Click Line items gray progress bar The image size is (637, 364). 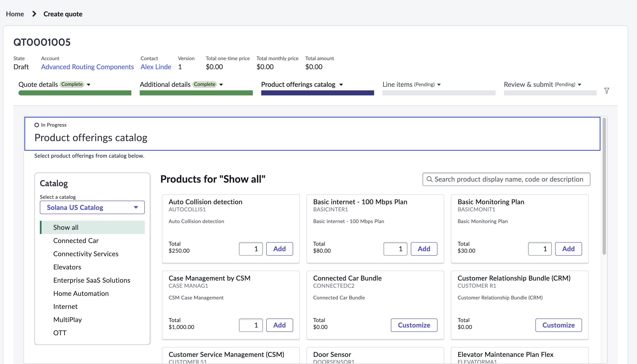tap(439, 93)
